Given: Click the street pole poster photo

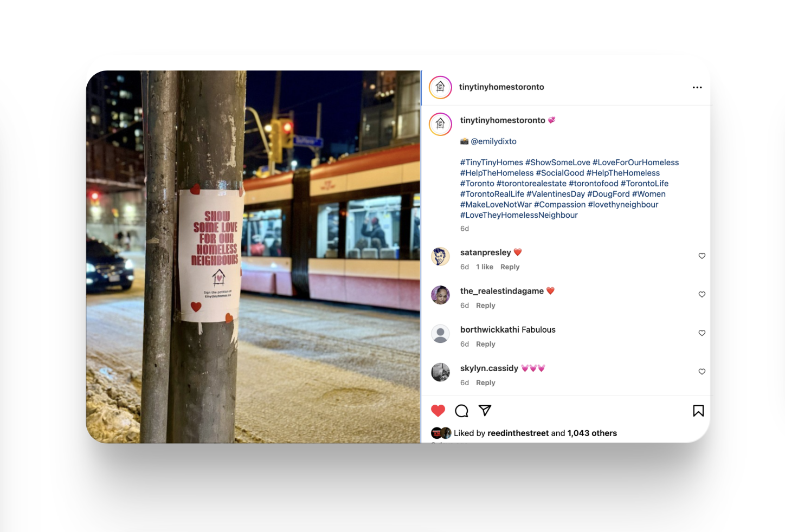Looking at the screenshot, I should click(x=253, y=257).
